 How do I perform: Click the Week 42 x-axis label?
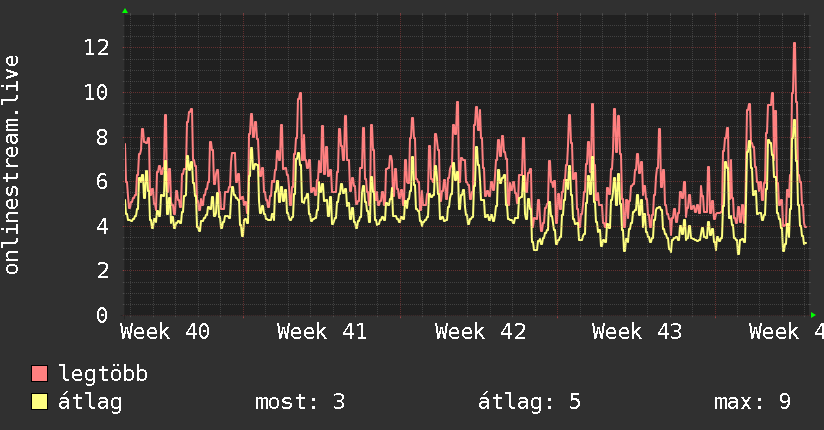(480, 332)
